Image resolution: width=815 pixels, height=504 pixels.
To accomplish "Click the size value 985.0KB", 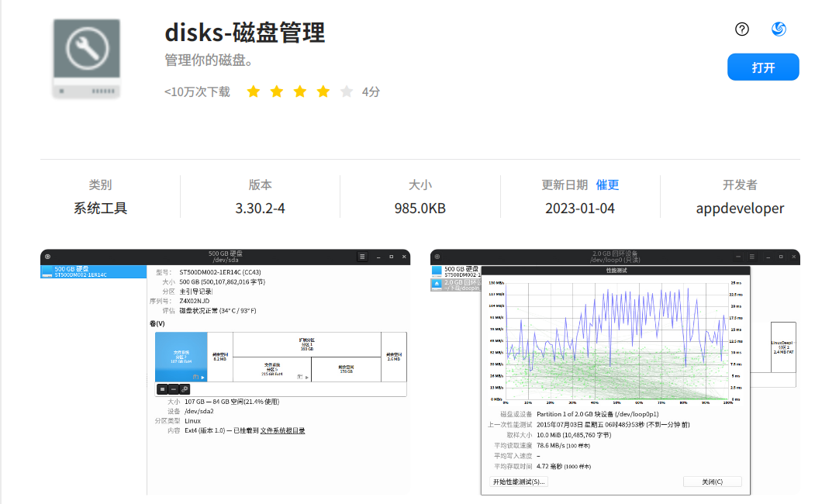I will 420,209.
